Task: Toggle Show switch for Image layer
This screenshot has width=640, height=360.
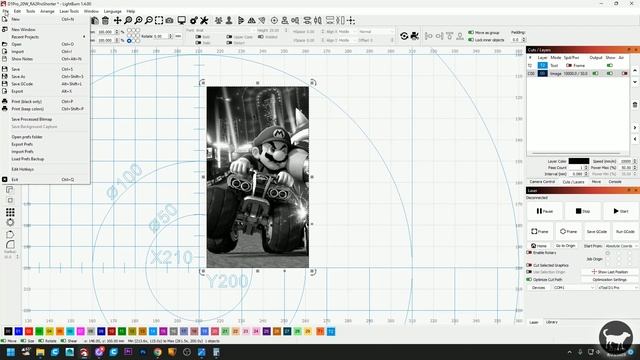Action: click(x=610, y=73)
